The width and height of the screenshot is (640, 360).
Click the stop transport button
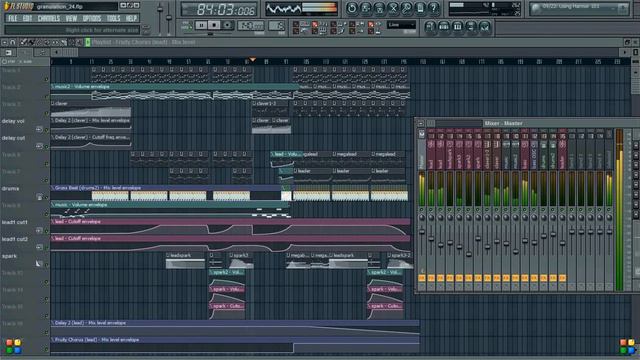pyautogui.click(x=214, y=25)
